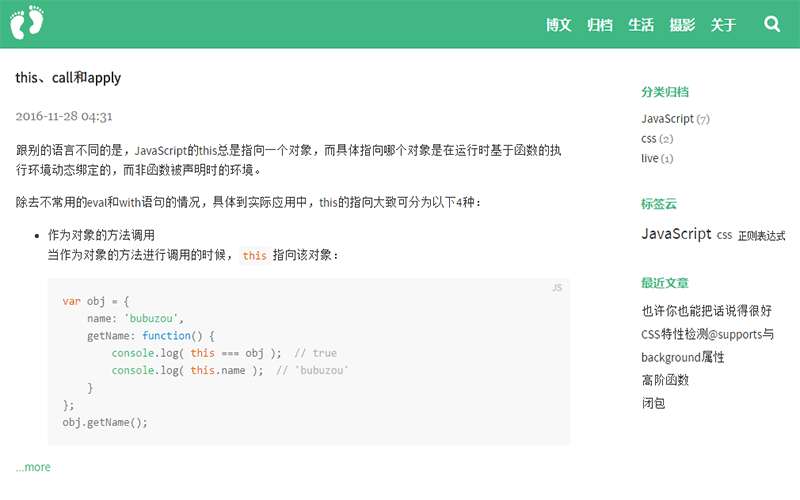
Task: Select the JavaScript tag in tag cloud
Action: (676, 234)
